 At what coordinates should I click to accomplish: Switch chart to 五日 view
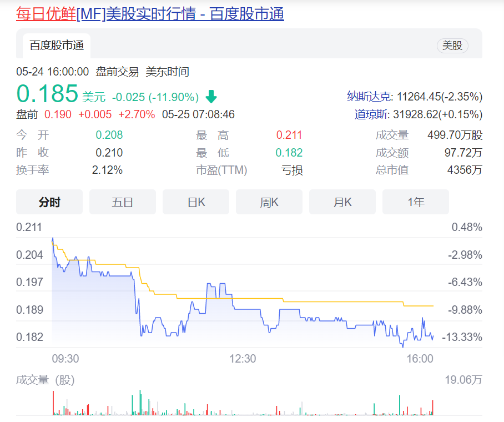click(123, 202)
